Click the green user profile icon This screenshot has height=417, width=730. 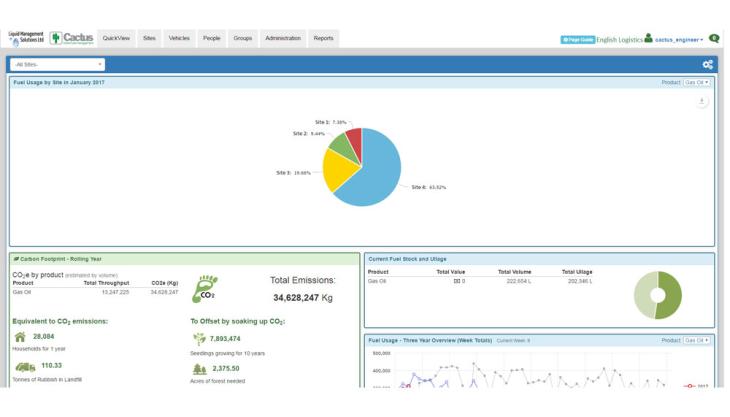click(x=648, y=38)
